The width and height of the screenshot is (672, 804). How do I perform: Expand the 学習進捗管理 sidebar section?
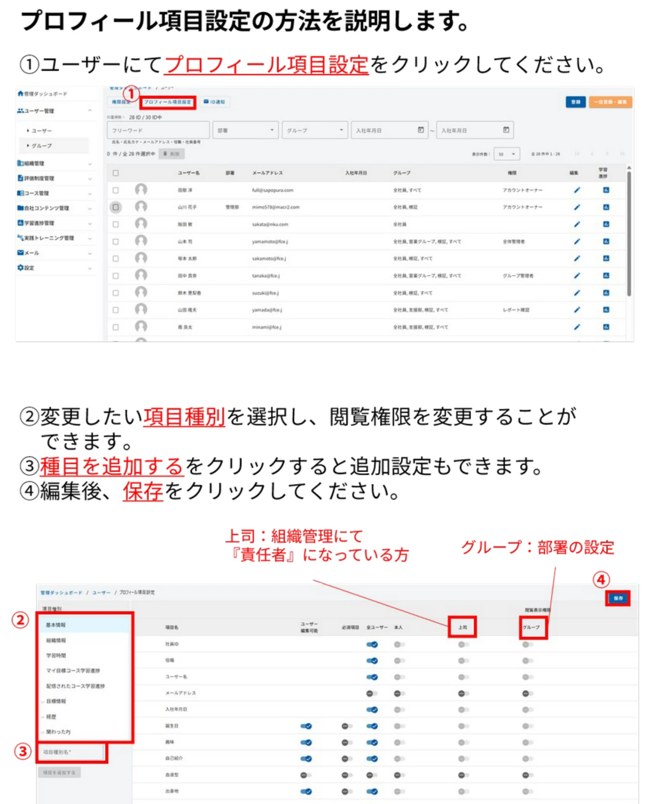pyautogui.click(x=89, y=223)
